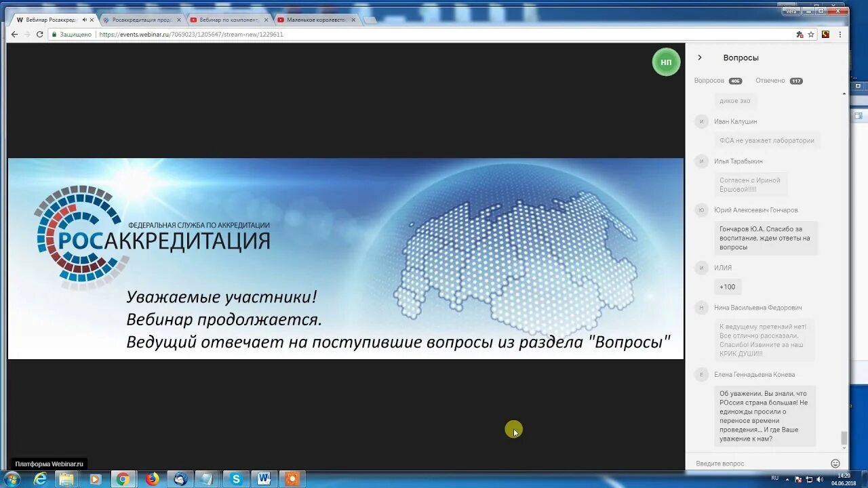Open Chrome three-dot menu
The height and width of the screenshot is (488, 868).
[x=840, y=35]
